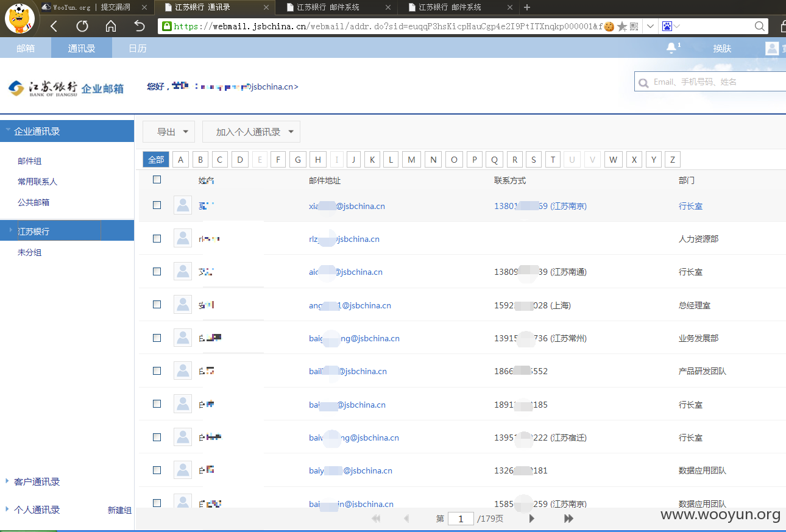Go to browser home icon
This screenshot has height=532, width=786.
(x=110, y=26)
